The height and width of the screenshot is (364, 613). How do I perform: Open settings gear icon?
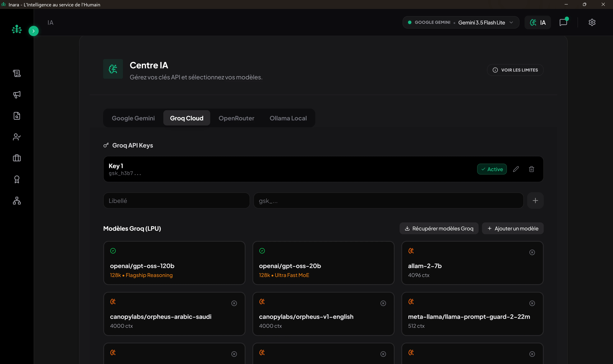coord(592,22)
